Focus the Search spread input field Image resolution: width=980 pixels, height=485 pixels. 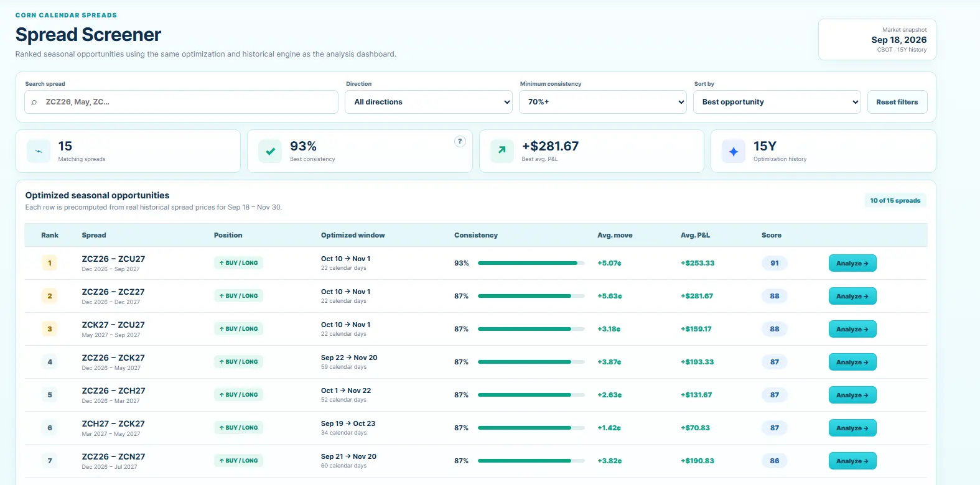181,102
